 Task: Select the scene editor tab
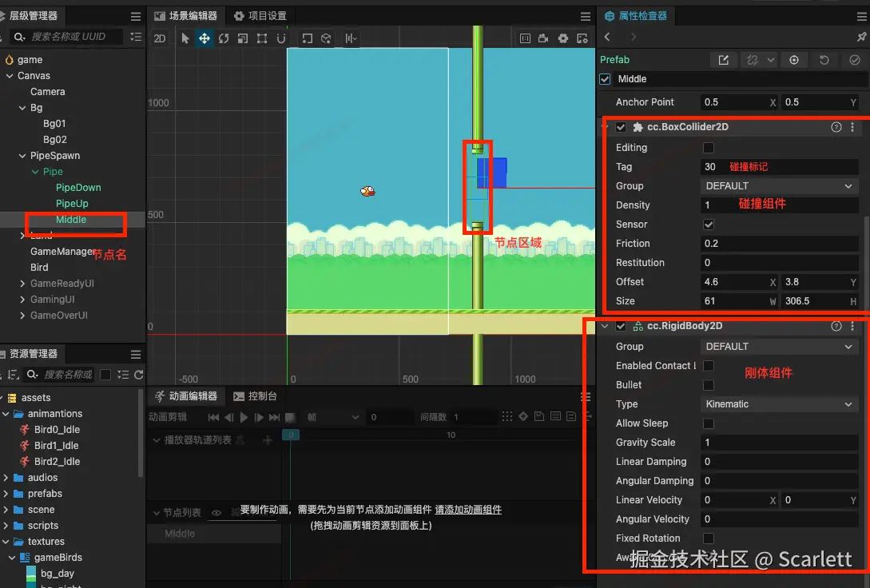click(x=186, y=16)
